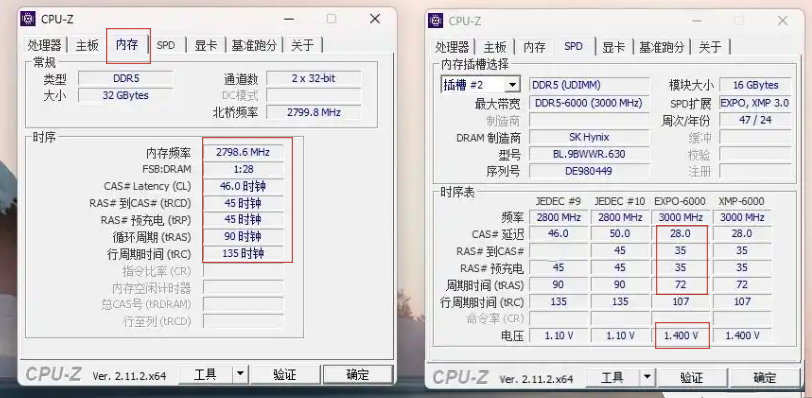Select the 主板 tab in the right window
Image resolution: width=812 pixels, height=398 pixels.
(x=495, y=47)
